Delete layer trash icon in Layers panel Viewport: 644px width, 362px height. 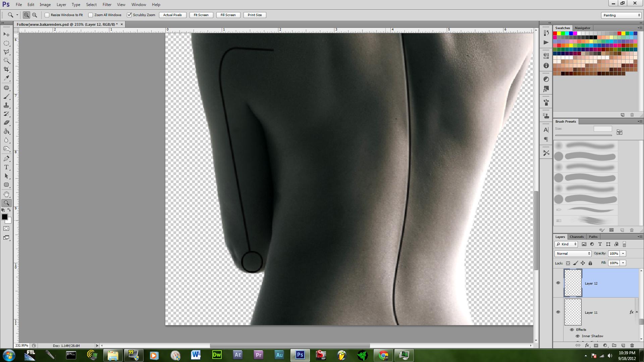[x=632, y=345]
